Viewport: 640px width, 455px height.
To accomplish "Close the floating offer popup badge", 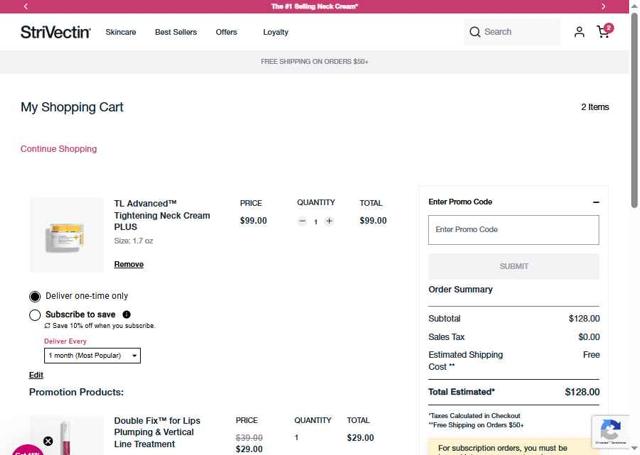I will pyautogui.click(x=48, y=441).
